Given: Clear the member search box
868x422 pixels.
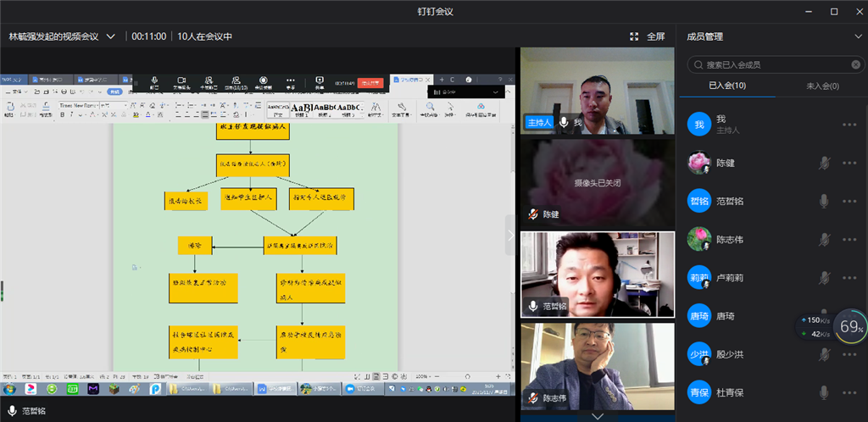Looking at the screenshot, I should [855, 64].
